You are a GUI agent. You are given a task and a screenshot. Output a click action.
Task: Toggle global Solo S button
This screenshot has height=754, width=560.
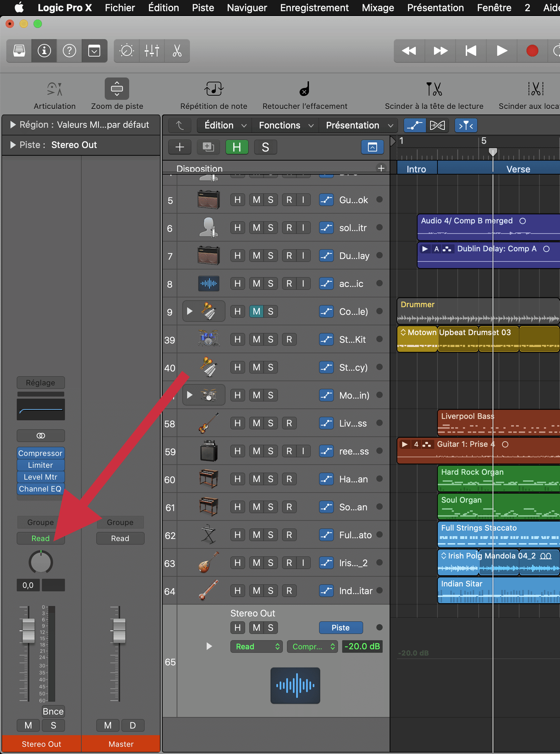265,147
